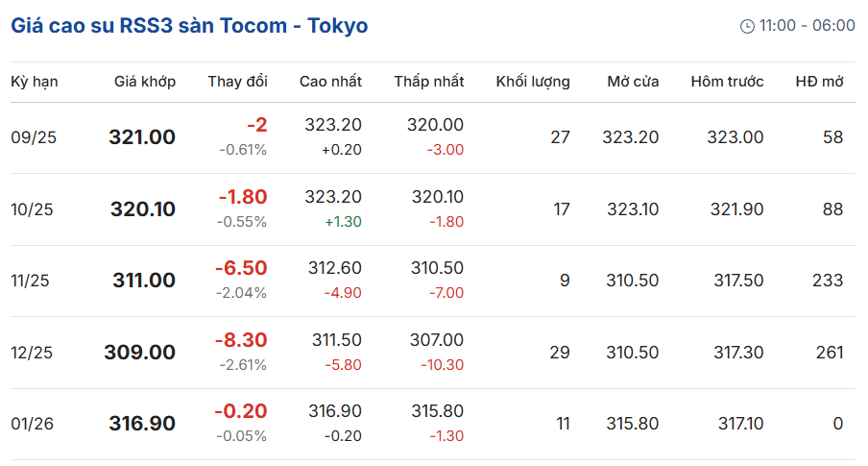
Task: Choose the 01/26 contract term
Action: (x=32, y=424)
